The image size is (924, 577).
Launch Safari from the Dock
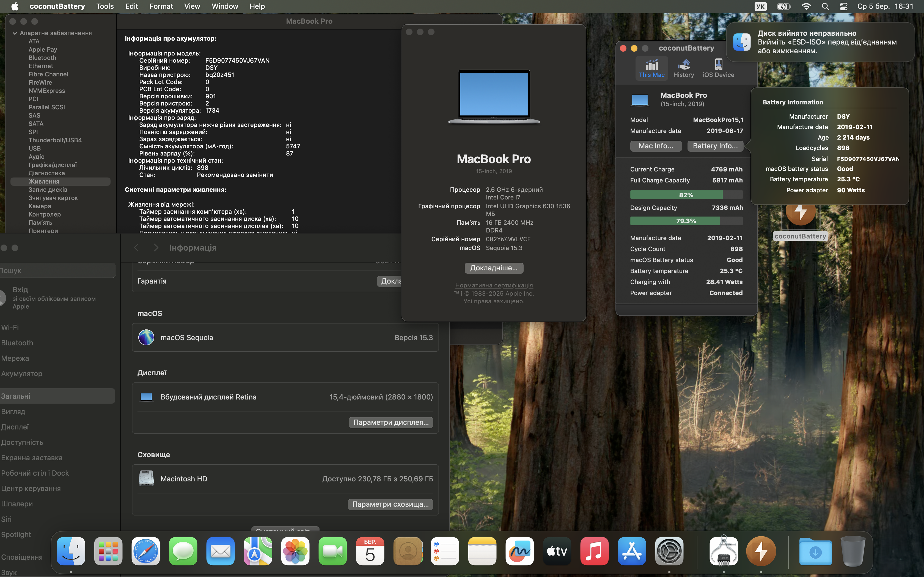click(x=145, y=551)
